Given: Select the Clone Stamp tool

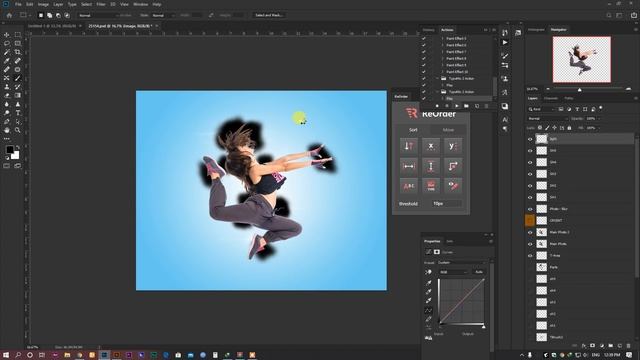Looking at the screenshot, I should pos(7,87).
